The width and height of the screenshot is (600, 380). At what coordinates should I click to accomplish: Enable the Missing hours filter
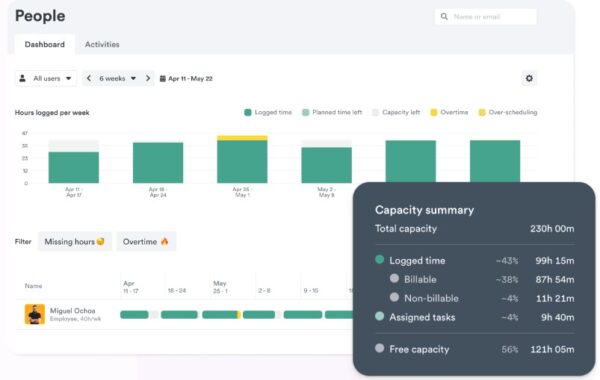pyautogui.click(x=75, y=242)
